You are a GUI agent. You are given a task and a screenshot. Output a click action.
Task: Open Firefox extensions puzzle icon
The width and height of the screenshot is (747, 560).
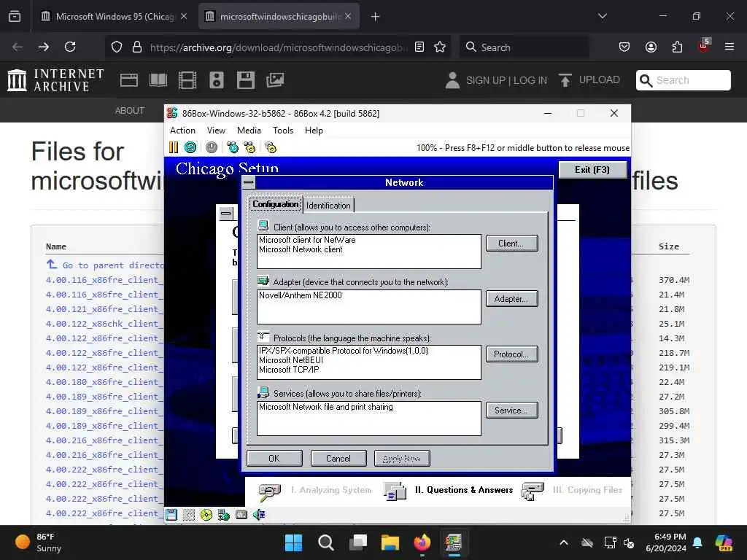[677, 47]
